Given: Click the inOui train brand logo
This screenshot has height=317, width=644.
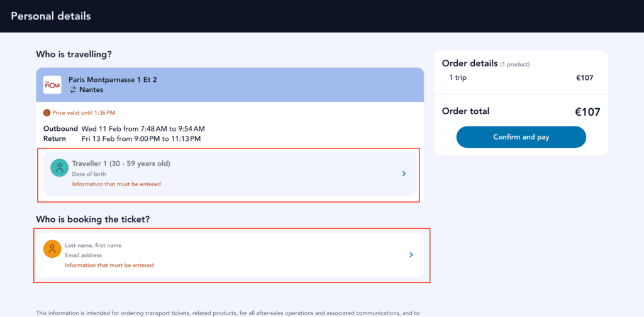Looking at the screenshot, I should tap(52, 84).
